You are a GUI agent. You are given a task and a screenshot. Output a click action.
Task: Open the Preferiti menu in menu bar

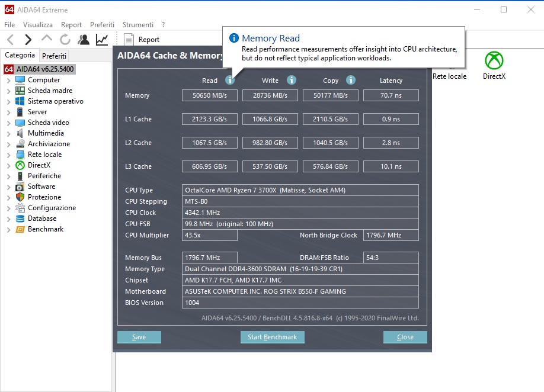(102, 25)
